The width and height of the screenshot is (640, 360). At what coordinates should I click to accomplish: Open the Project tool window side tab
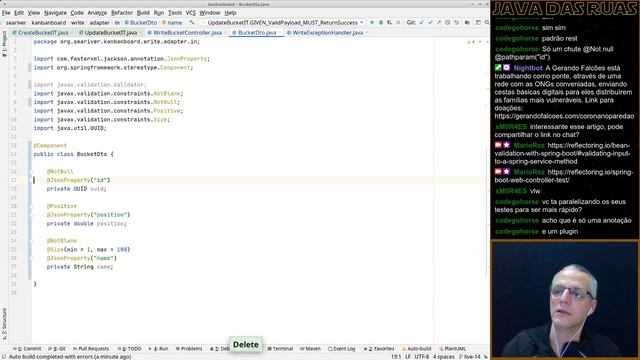click(x=4, y=44)
